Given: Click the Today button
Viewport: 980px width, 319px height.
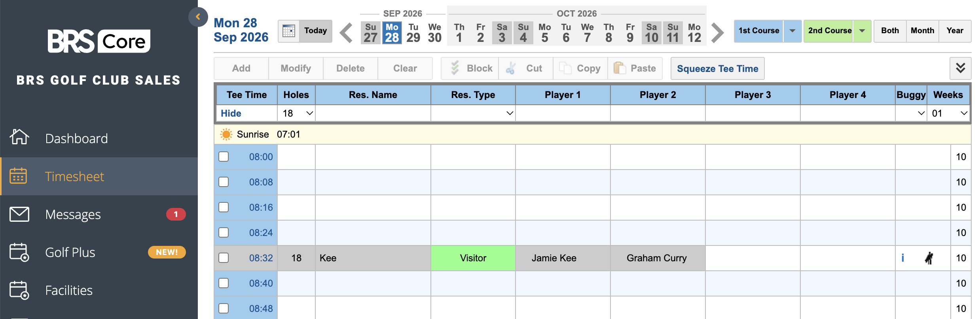Looking at the screenshot, I should point(316,31).
